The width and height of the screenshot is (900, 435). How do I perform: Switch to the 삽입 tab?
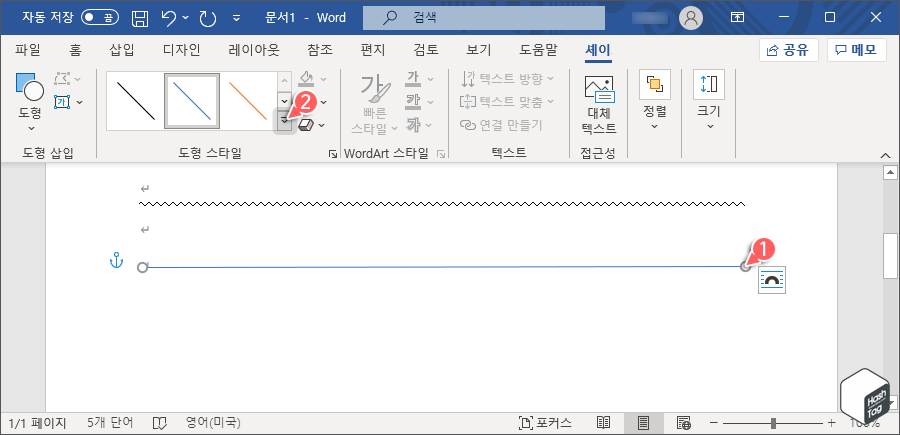click(122, 50)
